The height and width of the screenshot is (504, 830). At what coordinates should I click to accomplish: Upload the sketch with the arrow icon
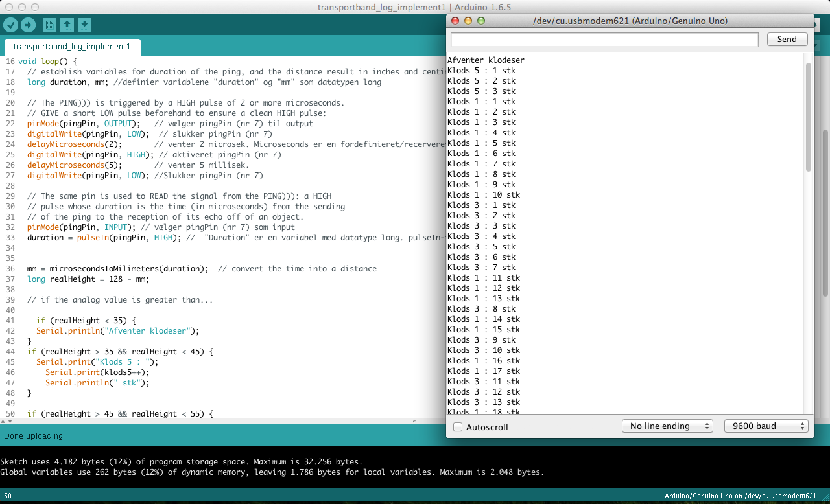point(28,25)
